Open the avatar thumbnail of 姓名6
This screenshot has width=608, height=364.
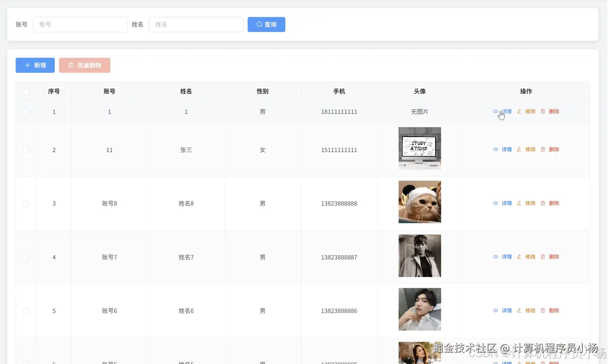click(x=420, y=309)
